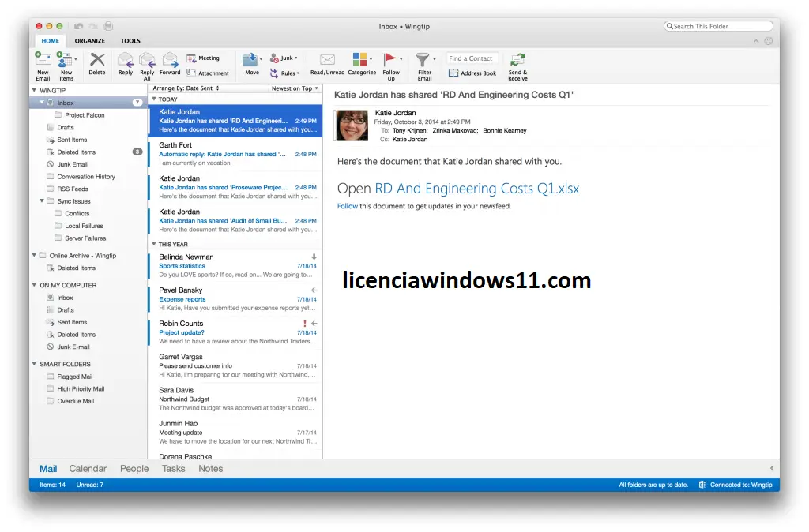The height and width of the screenshot is (532, 809).
Task: Open the Newest on Top dropdown
Action: coord(295,88)
